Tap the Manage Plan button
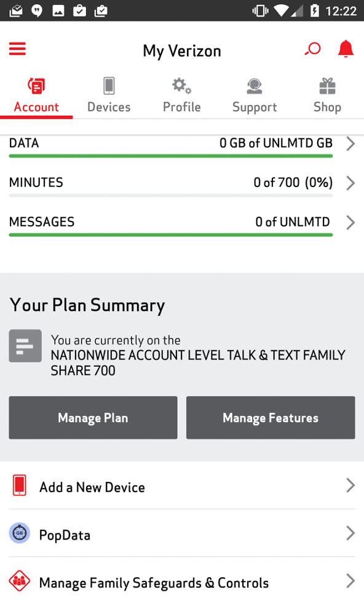364x603 pixels. 93,417
